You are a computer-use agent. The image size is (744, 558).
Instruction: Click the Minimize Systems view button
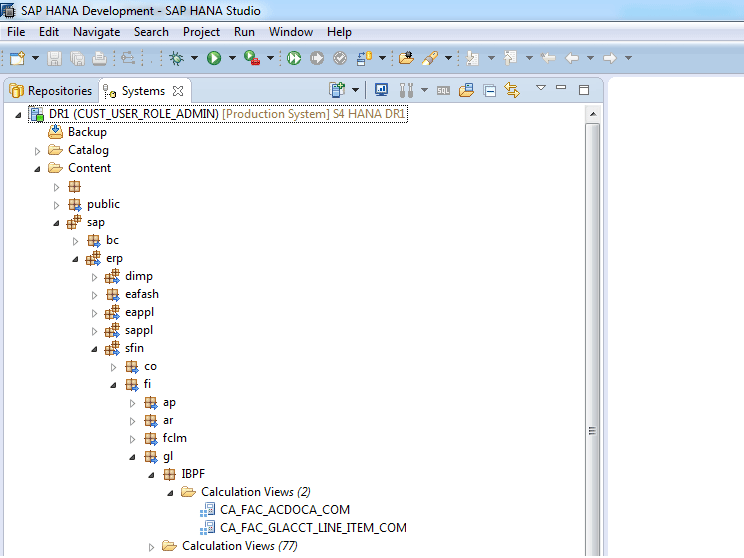tap(561, 88)
